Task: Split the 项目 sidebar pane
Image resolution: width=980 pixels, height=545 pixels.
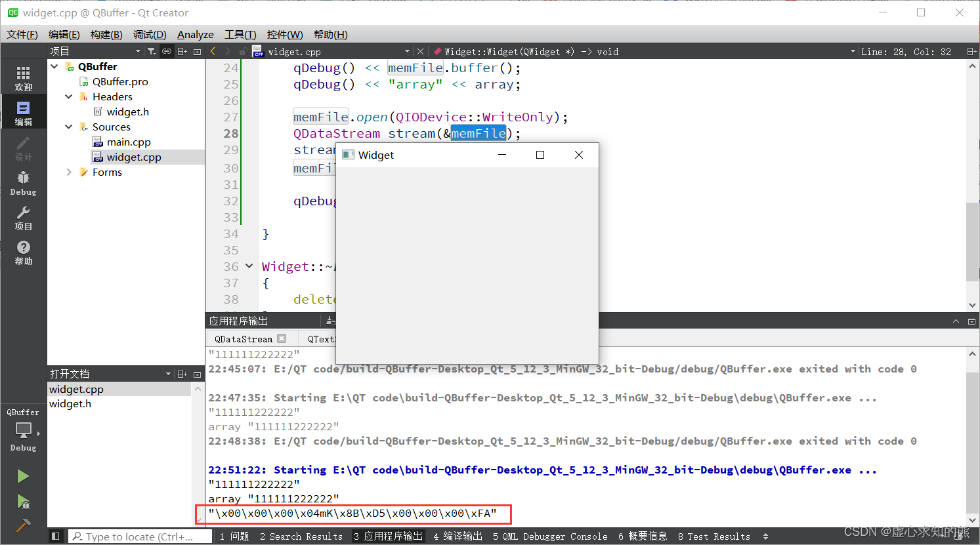Action: pyautogui.click(x=182, y=51)
